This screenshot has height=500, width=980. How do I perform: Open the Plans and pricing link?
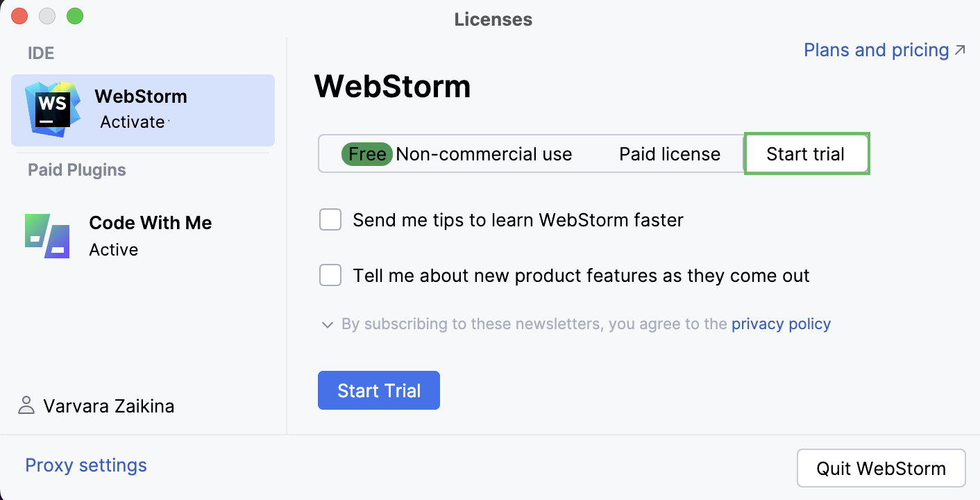pyautogui.click(x=876, y=50)
